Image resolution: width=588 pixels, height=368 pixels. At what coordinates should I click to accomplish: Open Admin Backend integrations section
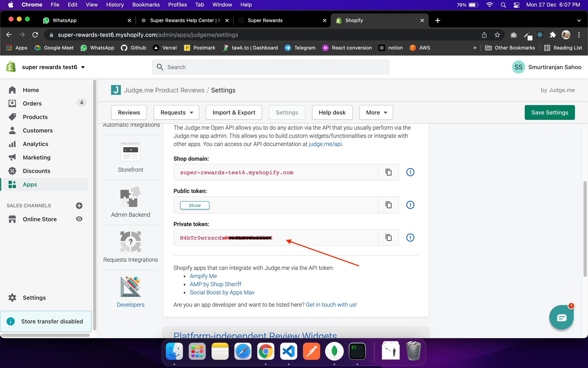coord(130,202)
